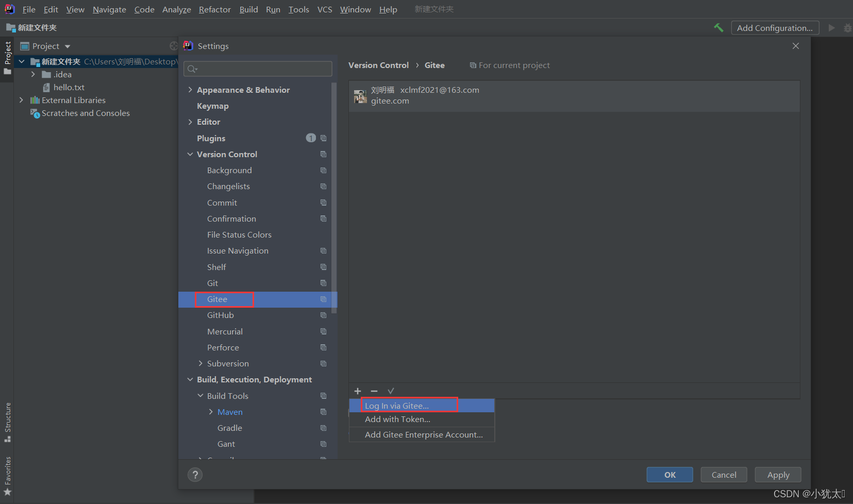
Task: Expand External Libraries in project tree
Action: coord(21,100)
